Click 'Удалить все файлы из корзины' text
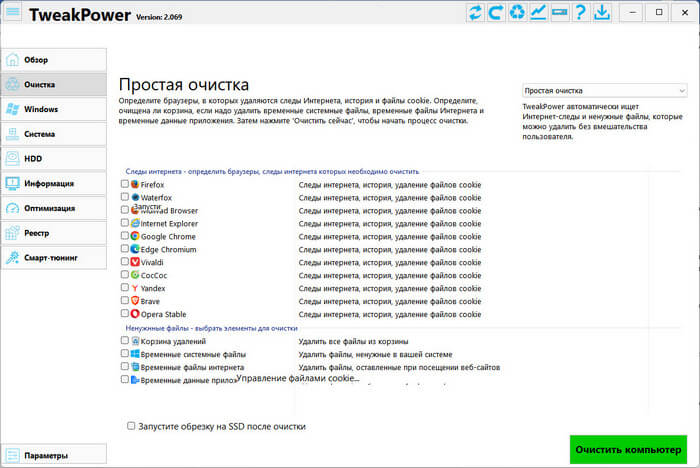 [353, 342]
